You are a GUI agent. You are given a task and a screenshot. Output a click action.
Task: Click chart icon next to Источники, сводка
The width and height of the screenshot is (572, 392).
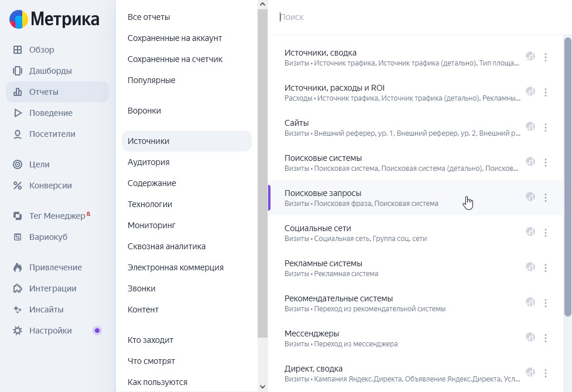point(530,57)
